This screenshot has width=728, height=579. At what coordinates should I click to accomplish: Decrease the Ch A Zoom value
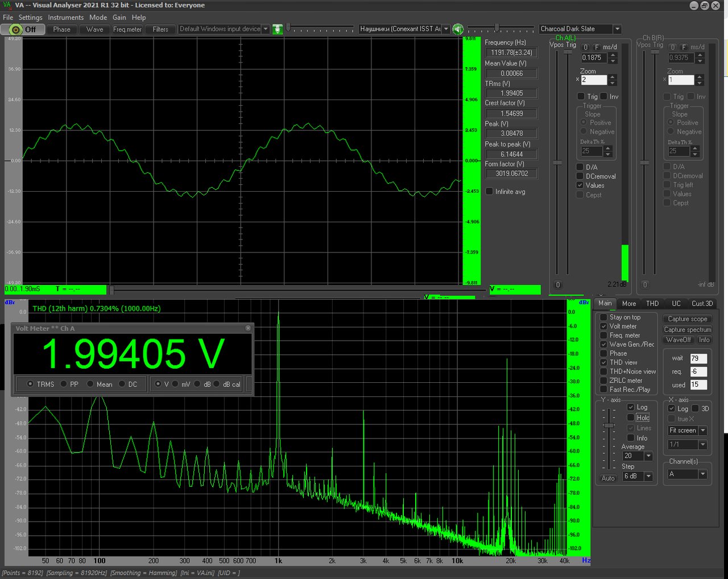pos(613,82)
